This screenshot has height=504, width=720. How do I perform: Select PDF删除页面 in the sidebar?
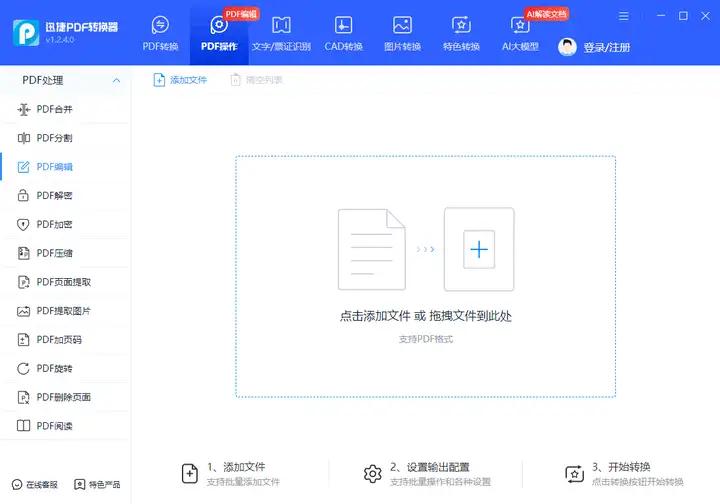65,397
